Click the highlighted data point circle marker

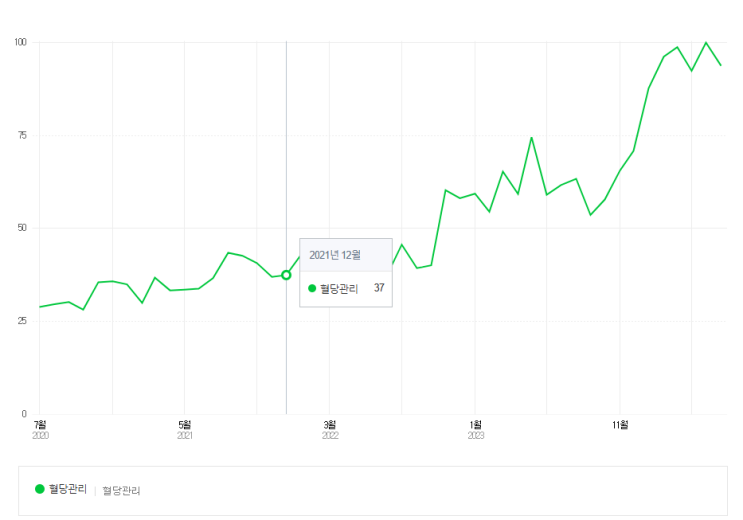point(286,275)
